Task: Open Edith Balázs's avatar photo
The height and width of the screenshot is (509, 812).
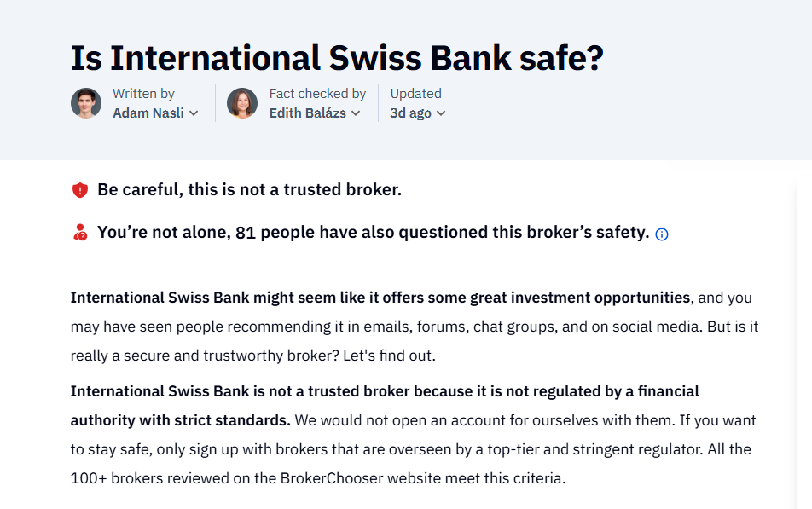Action: tap(242, 103)
